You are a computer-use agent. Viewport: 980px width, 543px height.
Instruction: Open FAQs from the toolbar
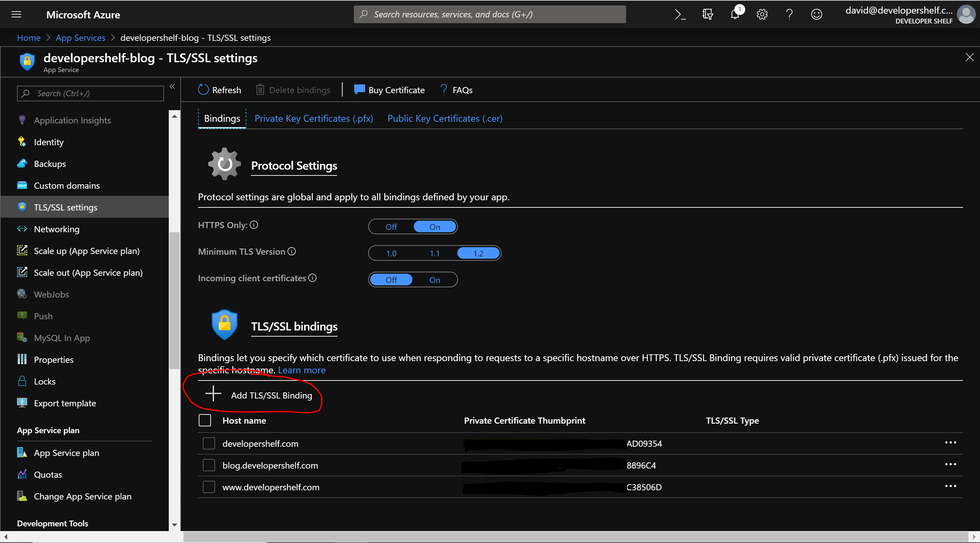click(x=456, y=90)
